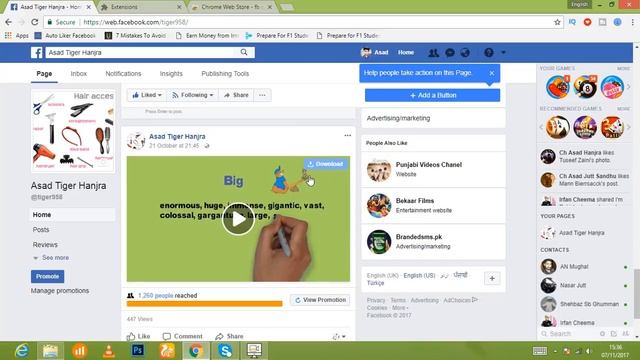This screenshot has height=360, width=640.
Task: Click the search magnifier icon in Facebook bar
Action: (x=244, y=52)
